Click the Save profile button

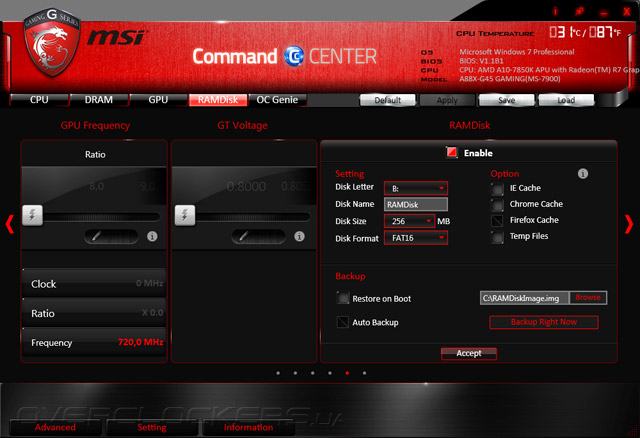[507, 100]
